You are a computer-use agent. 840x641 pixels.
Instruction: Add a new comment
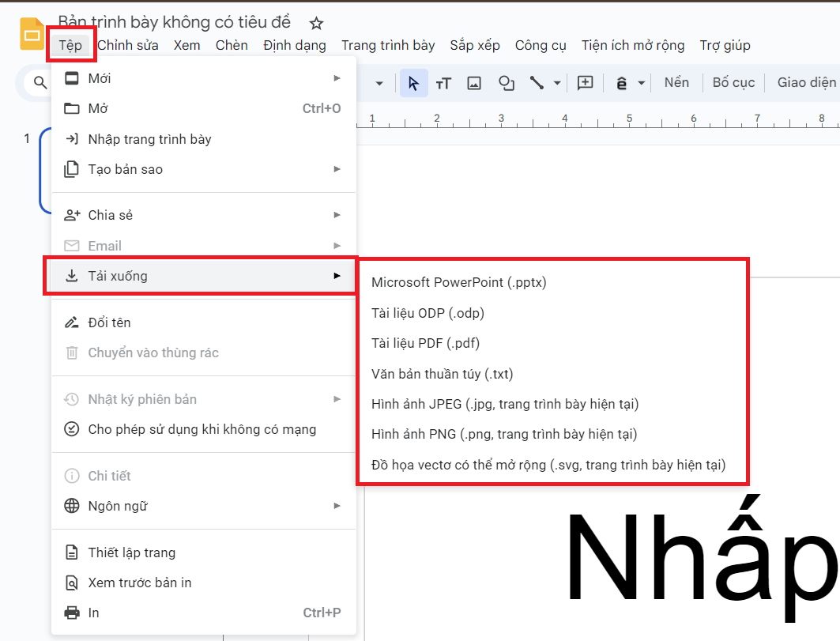(585, 82)
